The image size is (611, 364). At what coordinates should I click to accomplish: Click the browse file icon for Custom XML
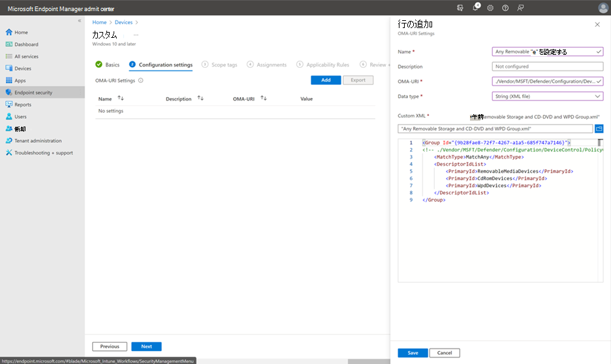coord(599,129)
